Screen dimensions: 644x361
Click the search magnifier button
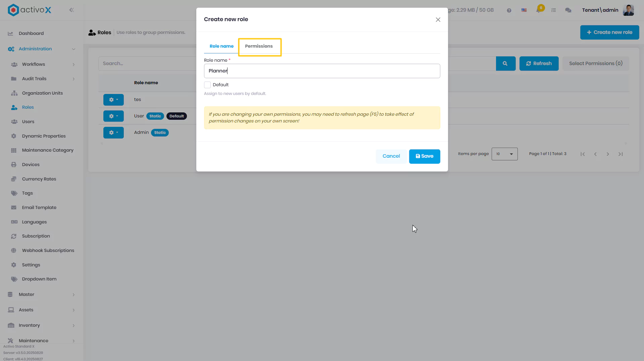(x=505, y=63)
